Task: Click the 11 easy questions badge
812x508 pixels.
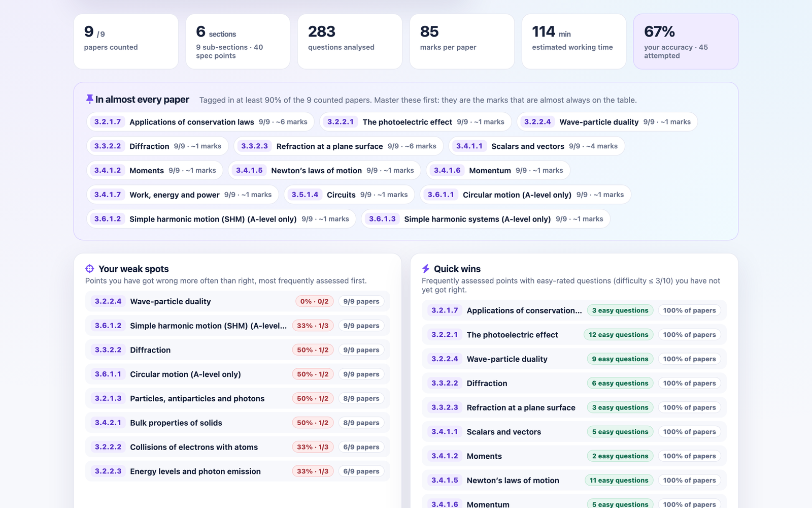Action: coord(619,481)
